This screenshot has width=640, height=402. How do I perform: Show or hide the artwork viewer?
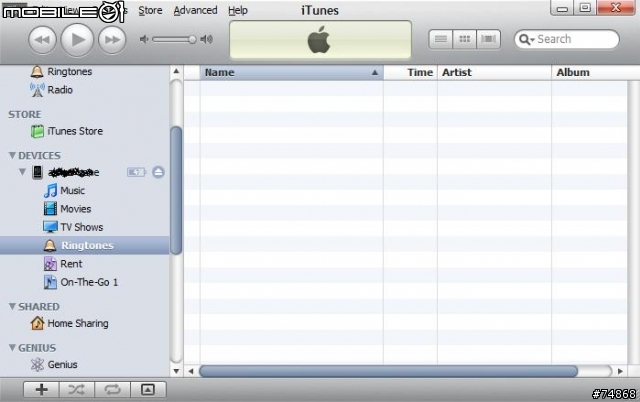[x=148, y=390]
